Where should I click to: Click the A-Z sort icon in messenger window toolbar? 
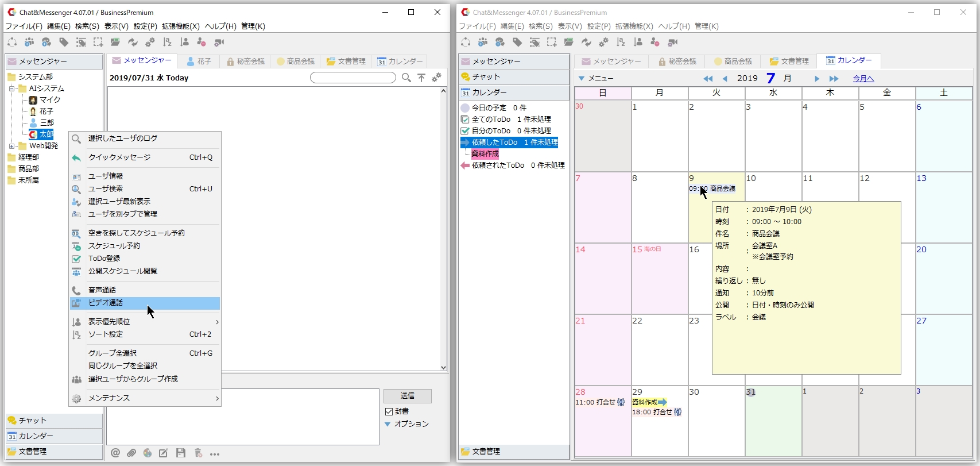(167, 42)
